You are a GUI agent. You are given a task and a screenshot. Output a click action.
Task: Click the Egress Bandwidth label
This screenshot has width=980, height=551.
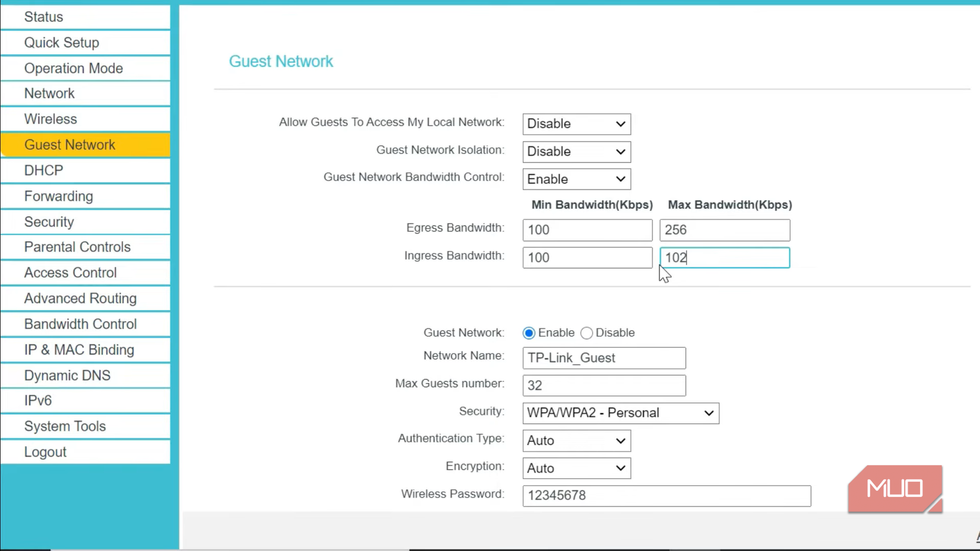(x=455, y=228)
